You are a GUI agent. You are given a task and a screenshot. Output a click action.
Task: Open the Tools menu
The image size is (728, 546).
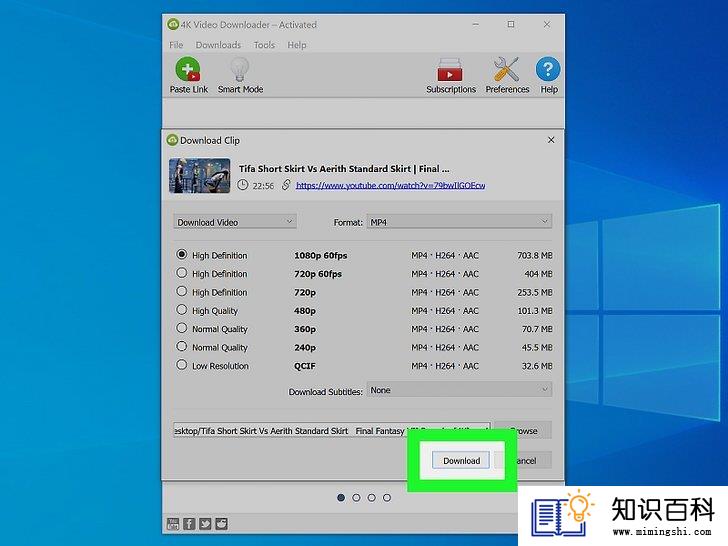tap(264, 45)
